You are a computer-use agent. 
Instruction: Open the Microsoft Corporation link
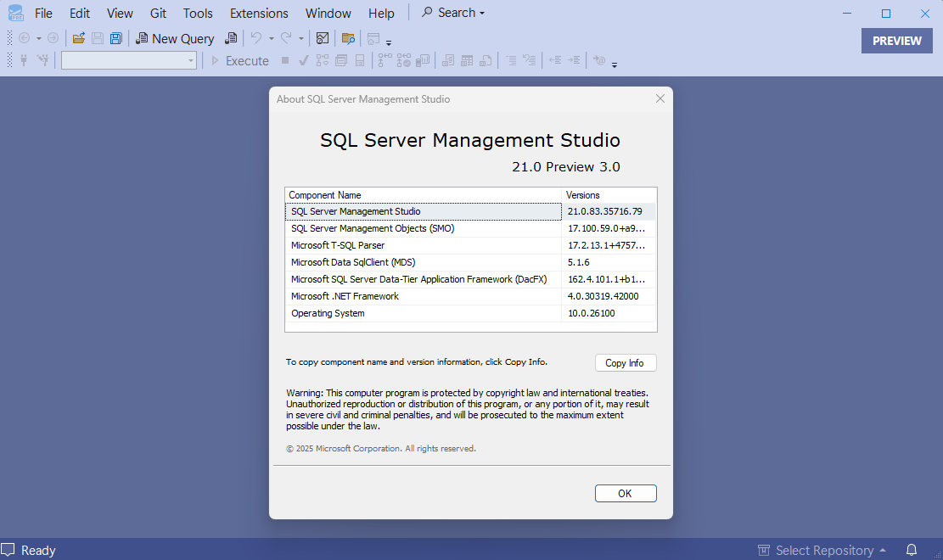point(358,448)
